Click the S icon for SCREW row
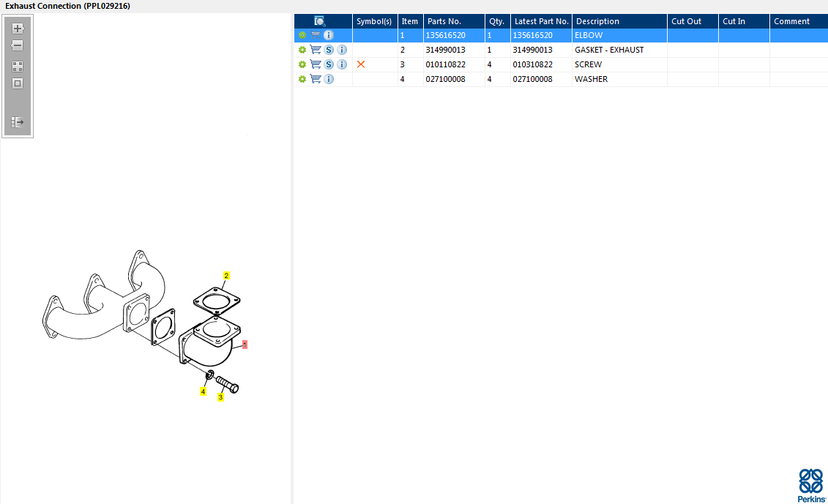This screenshot has height=504, width=828. [329, 64]
